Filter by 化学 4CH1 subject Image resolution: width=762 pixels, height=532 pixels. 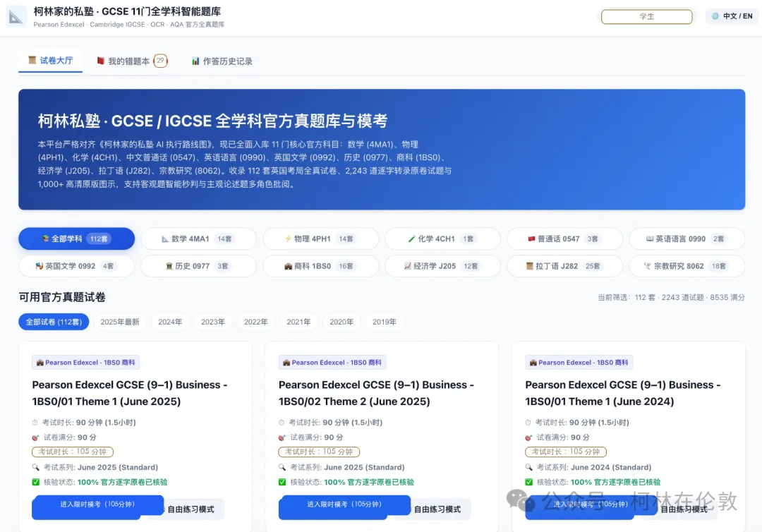pos(442,238)
